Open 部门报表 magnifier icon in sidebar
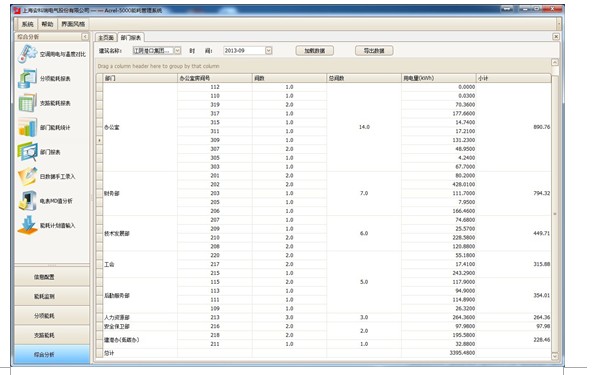Image resolution: width=599 pixels, height=375 pixels. [28, 152]
